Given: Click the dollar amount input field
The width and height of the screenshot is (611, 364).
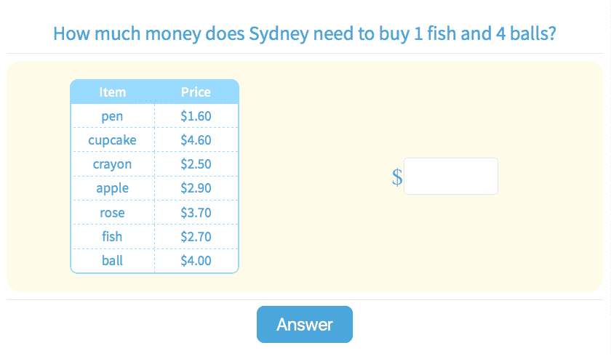Looking at the screenshot, I should pyautogui.click(x=451, y=177).
